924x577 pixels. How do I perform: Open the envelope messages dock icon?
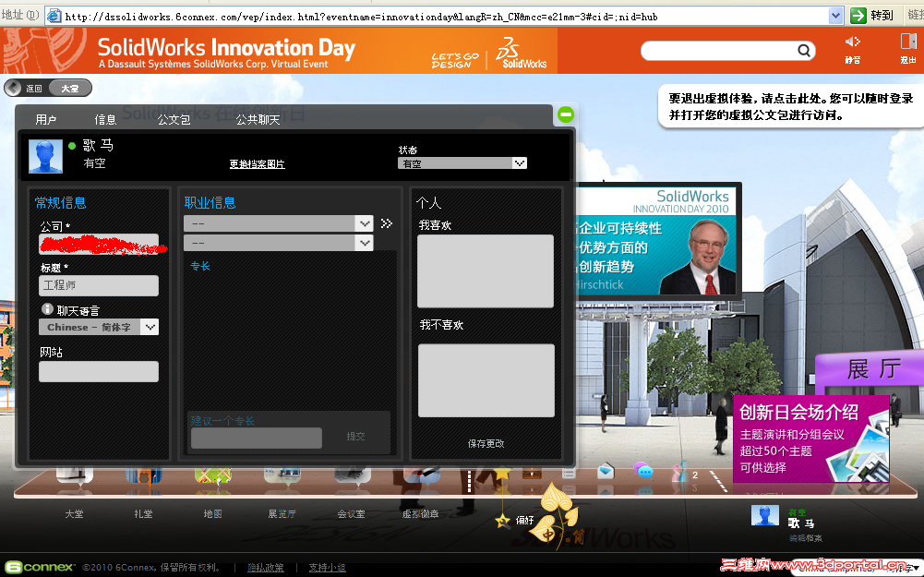[x=606, y=472]
